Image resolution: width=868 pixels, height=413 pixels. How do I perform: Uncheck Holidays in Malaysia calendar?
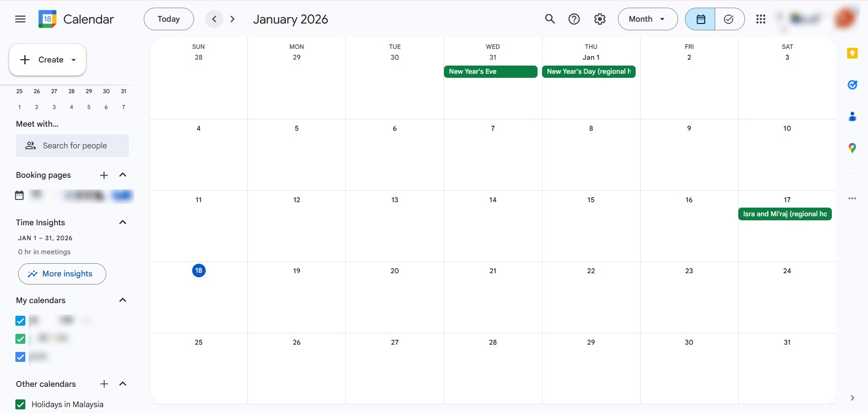pos(20,404)
